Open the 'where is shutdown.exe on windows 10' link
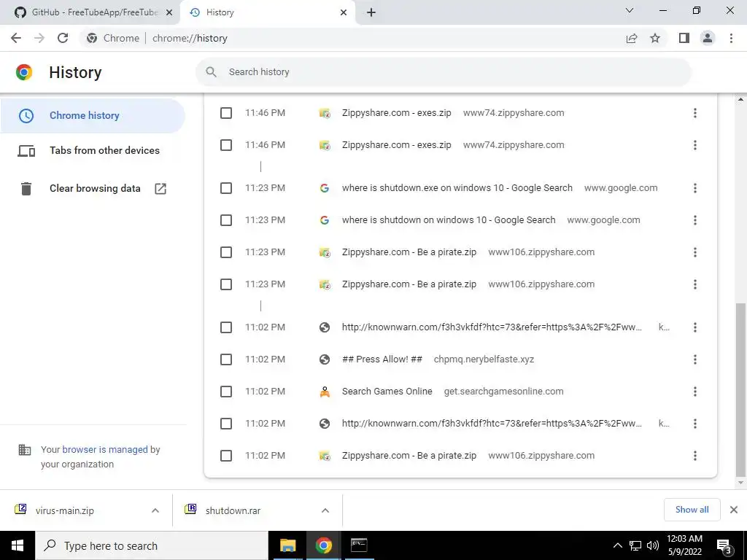The height and width of the screenshot is (560, 747). click(457, 188)
